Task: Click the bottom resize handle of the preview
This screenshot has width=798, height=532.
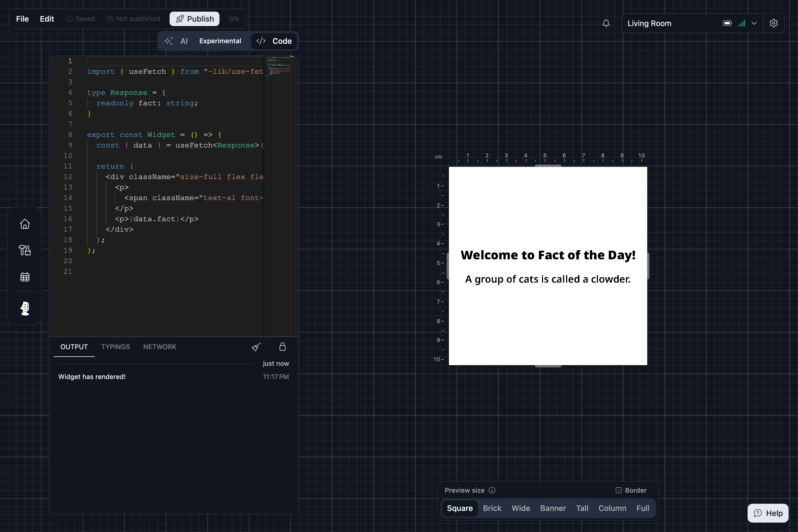Action: [x=548, y=366]
